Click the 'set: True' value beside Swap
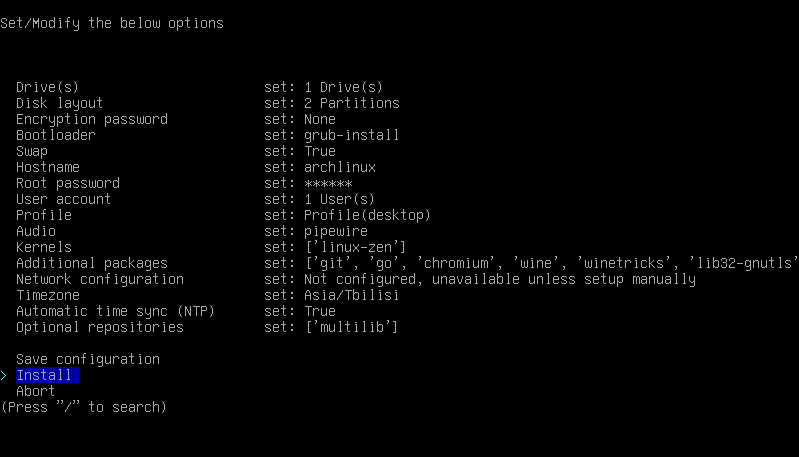Viewport: 799px width, 457px height. [299, 151]
